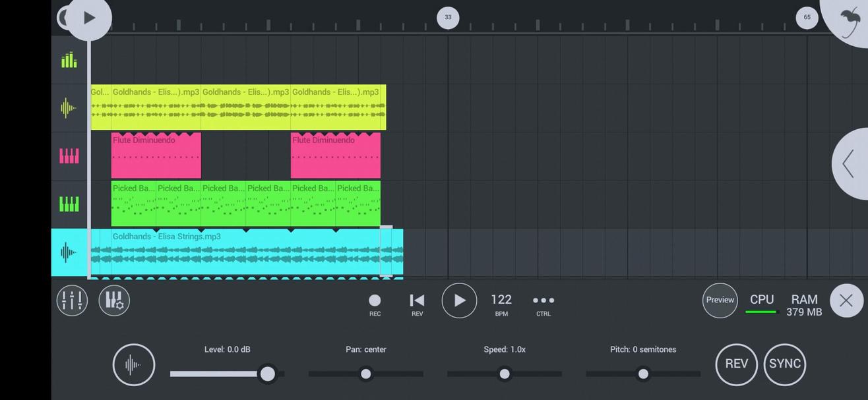
Task: Click the timeline marker labeled 33
Action: (x=448, y=18)
